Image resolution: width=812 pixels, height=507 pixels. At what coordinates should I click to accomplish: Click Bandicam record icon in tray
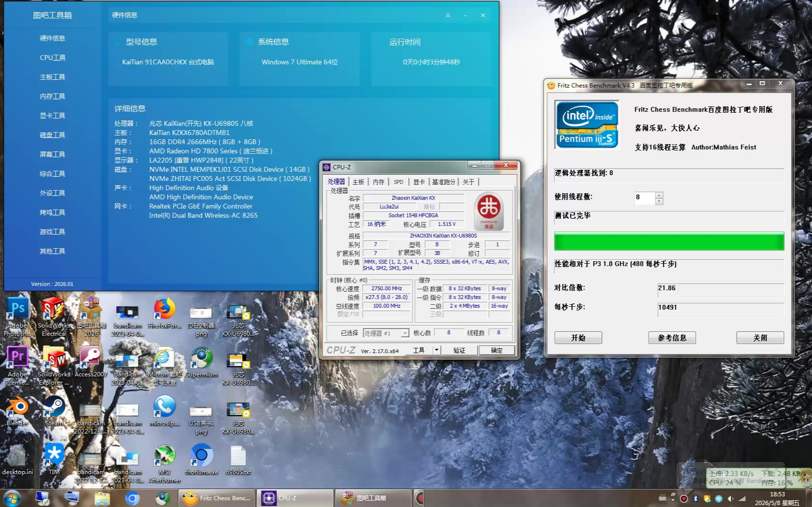tap(684, 498)
